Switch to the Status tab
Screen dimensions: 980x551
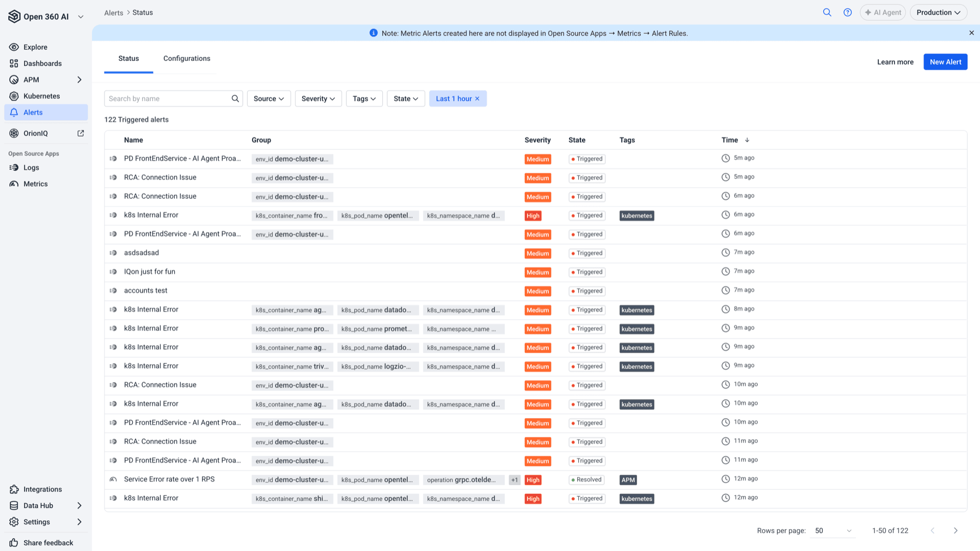tap(128, 59)
